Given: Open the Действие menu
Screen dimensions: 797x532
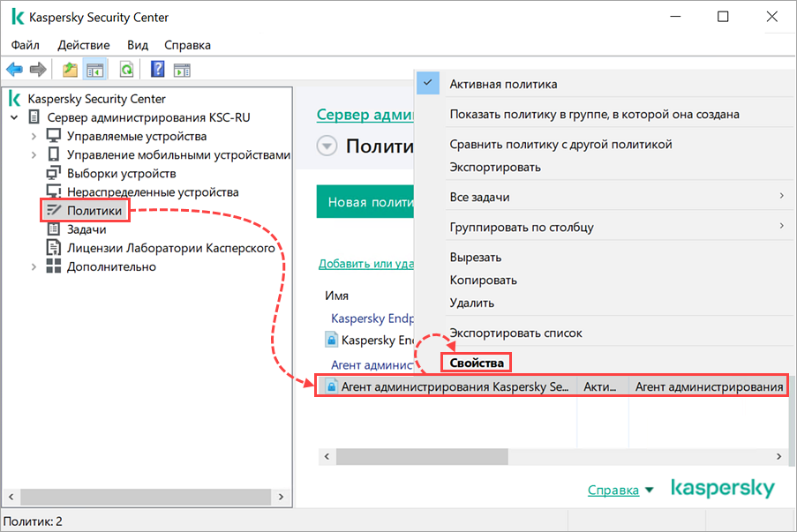Looking at the screenshot, I should [84, 45].
